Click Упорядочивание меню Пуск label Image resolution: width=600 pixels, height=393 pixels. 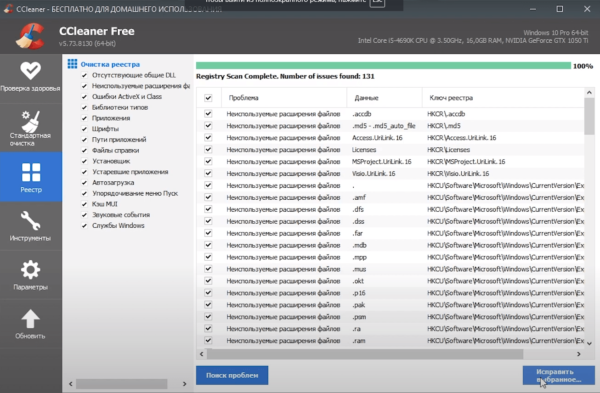pyautogui.click(x=135, y=193)
